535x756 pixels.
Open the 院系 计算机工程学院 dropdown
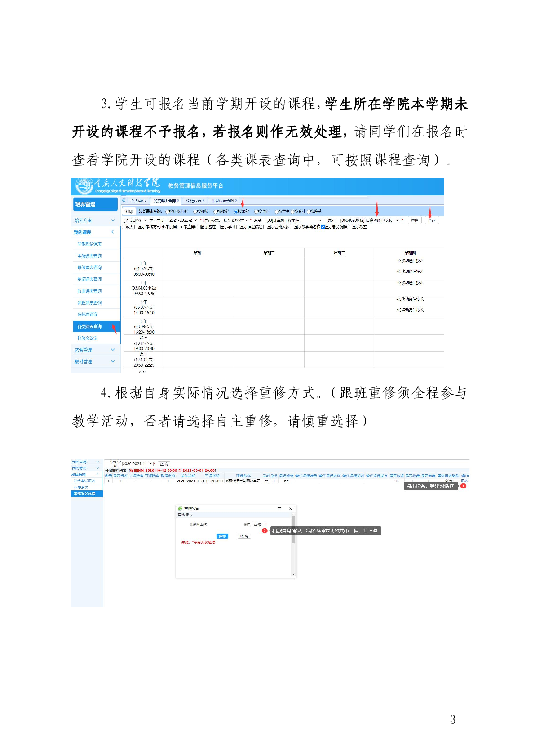pos(294,220)
